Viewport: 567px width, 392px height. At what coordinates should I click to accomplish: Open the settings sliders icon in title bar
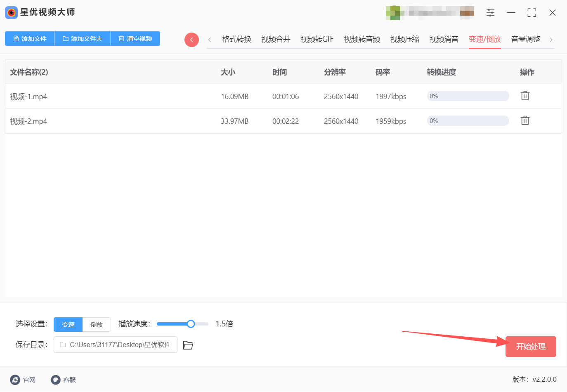click(x=490, y=13)
